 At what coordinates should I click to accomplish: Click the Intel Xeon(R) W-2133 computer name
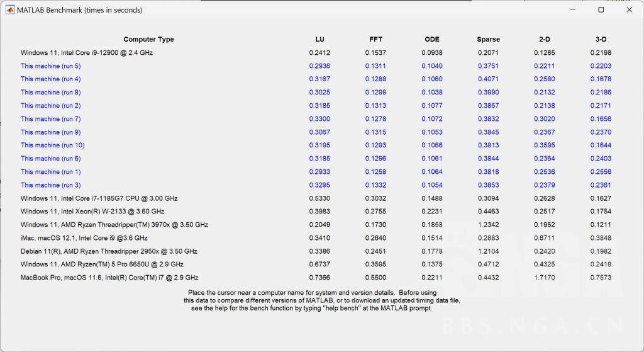pos(92,212)
